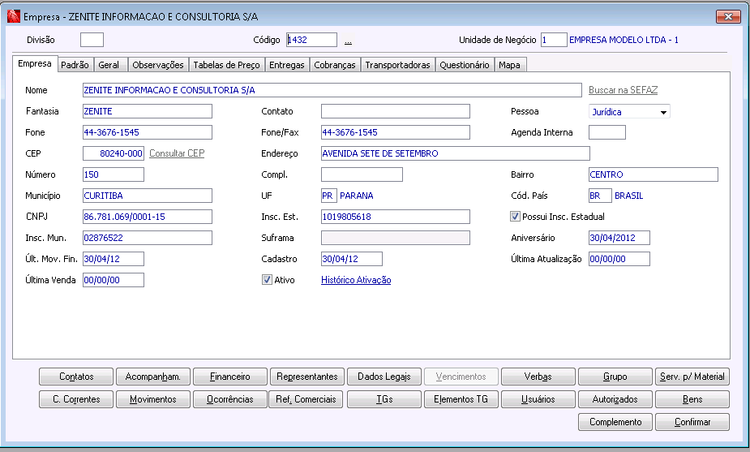
Task: Click the Confirmar button
Action: click(692, 422)
